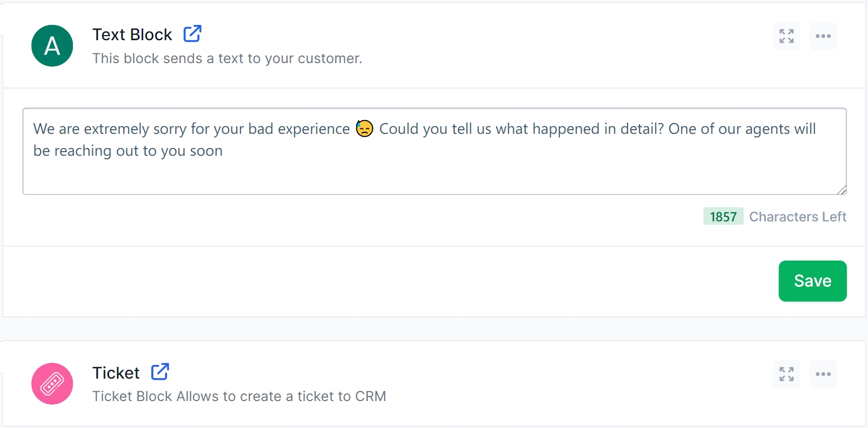Click the 'Characters Left' label
The width and height of the screenshot is (868, 428).
[798, 217]
